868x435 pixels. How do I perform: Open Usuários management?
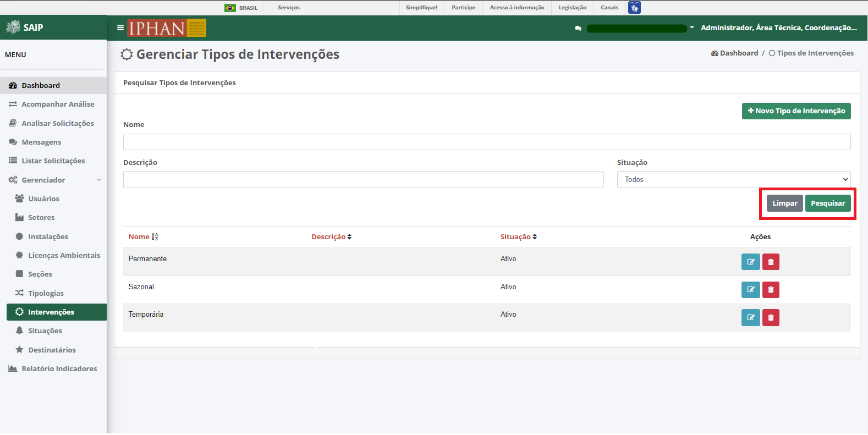57,199
